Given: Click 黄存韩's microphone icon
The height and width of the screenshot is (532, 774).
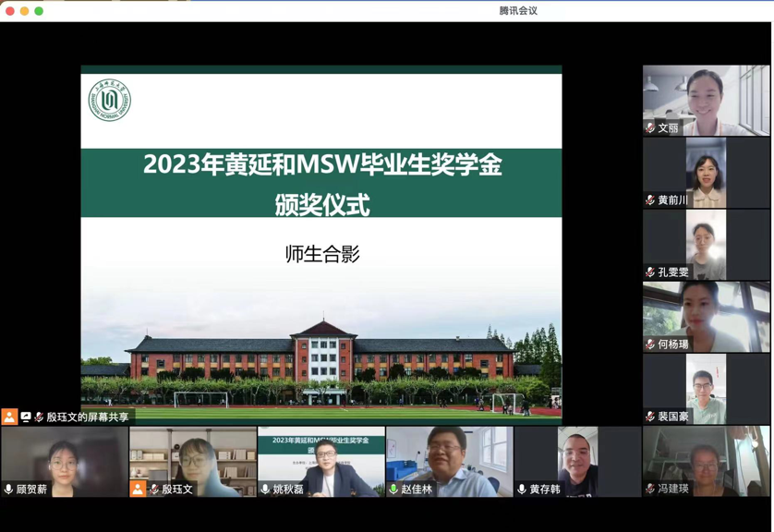Looking at the screenshot, I should (x=522, y=490).
